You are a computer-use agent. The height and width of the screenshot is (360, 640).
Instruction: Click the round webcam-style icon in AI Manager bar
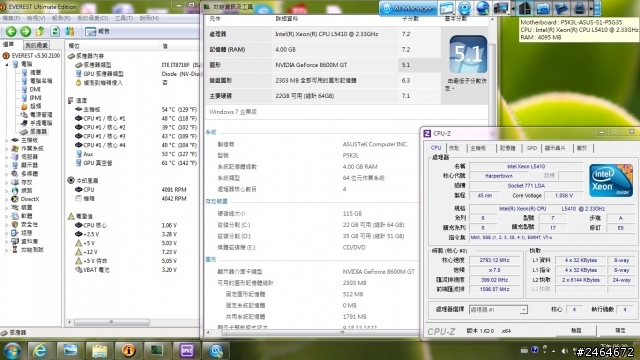(464, 8)
